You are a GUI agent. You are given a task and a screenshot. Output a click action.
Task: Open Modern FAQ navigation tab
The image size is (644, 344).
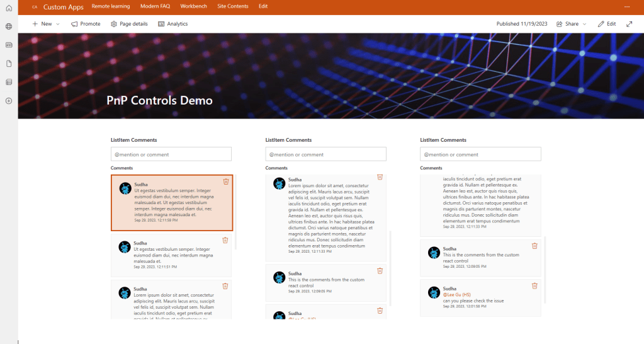pos(155,6)
